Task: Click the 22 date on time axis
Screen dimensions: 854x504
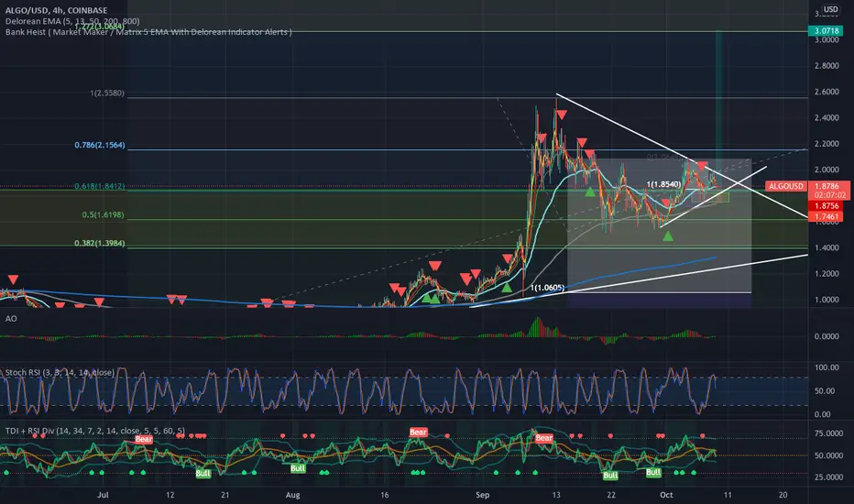Action: click(611, 495)
